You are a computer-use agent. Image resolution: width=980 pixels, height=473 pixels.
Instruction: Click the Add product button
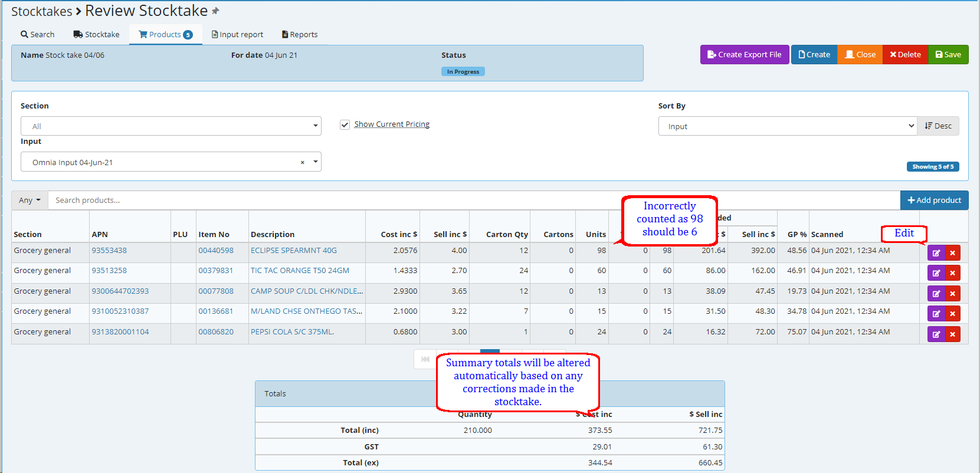click(x=934, y=201)
